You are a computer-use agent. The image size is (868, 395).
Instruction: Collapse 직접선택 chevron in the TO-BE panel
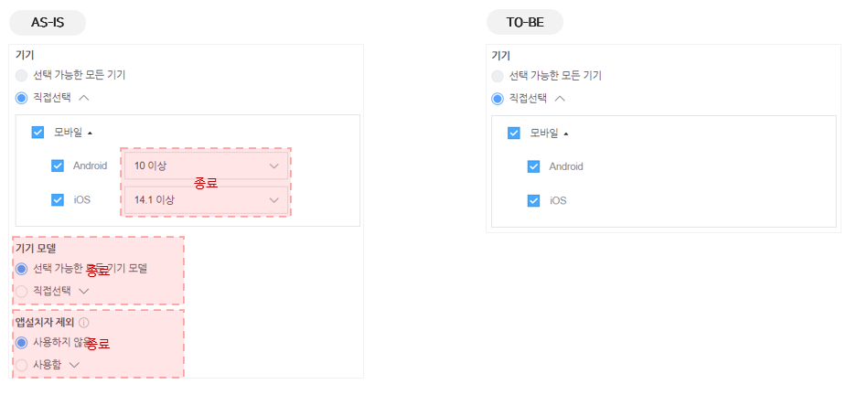560,99
